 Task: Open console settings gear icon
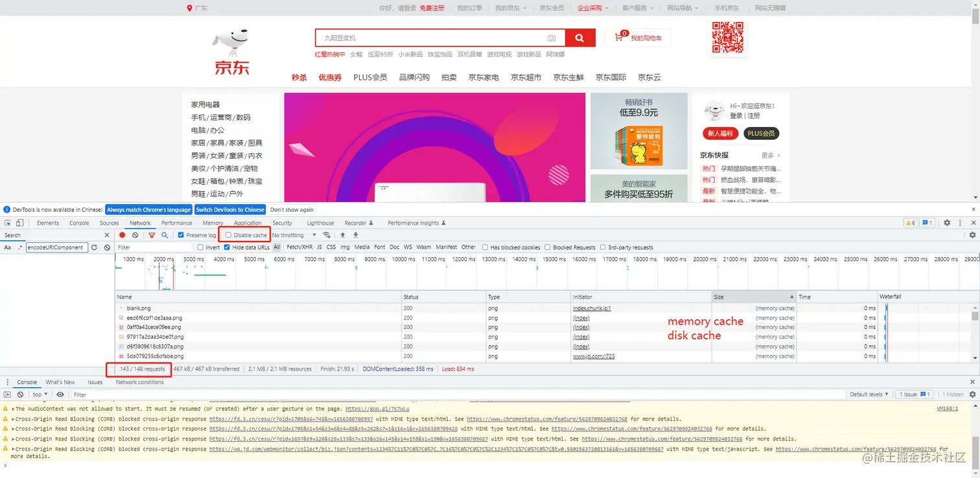point(972,394)
